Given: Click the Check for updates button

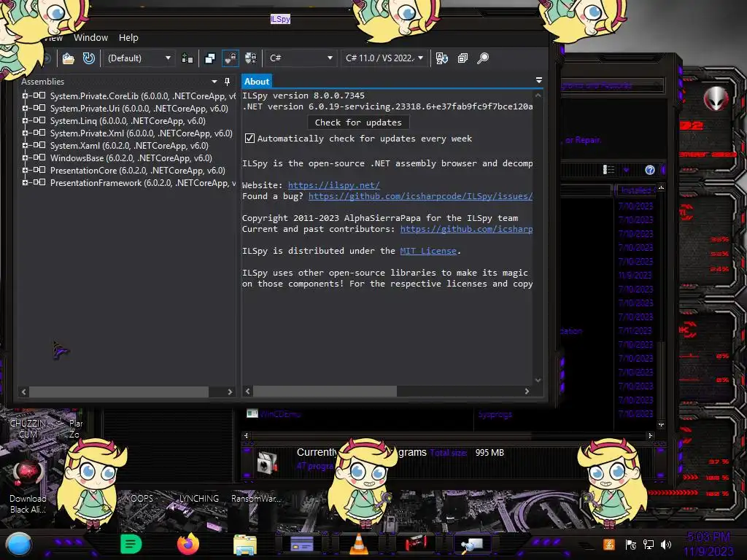Looking at the screenshot, I should click(358, 122).
